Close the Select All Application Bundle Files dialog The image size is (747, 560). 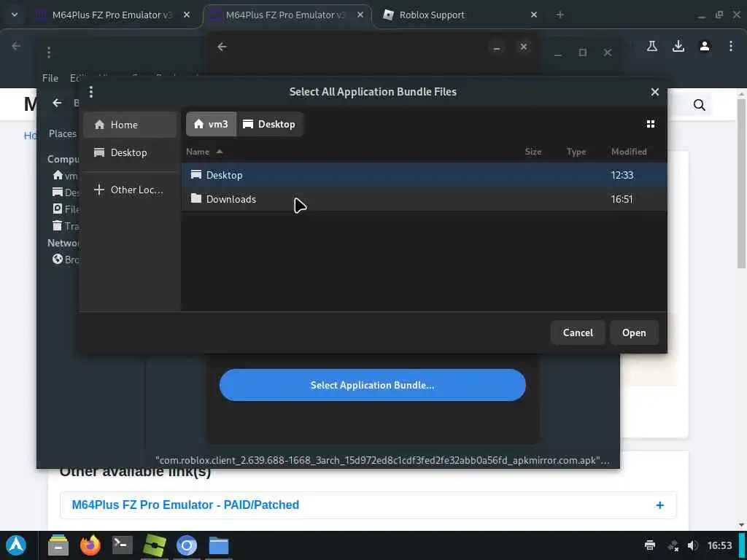click(655, 92)
